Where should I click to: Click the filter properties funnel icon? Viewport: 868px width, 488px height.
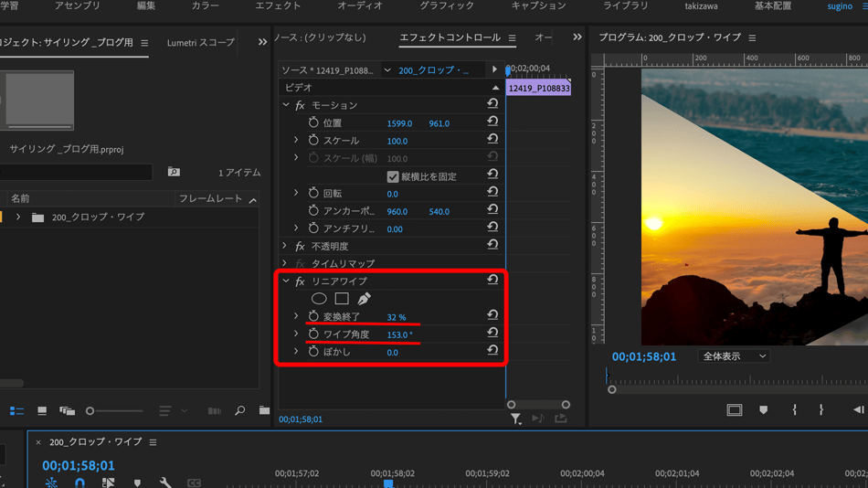coord(516,419)
